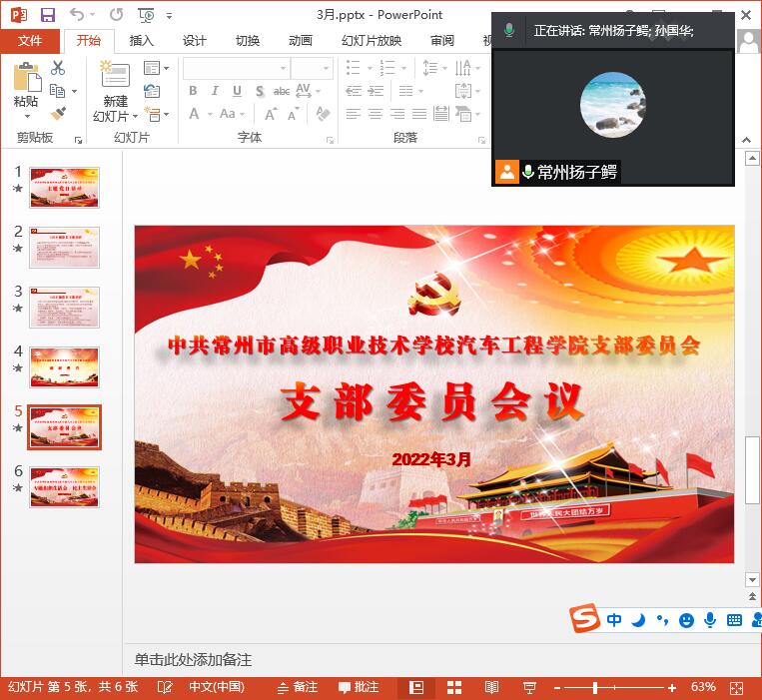This screenshot has height=700, width=762.
Task: Align text right
Action: [x=397, y=114]
